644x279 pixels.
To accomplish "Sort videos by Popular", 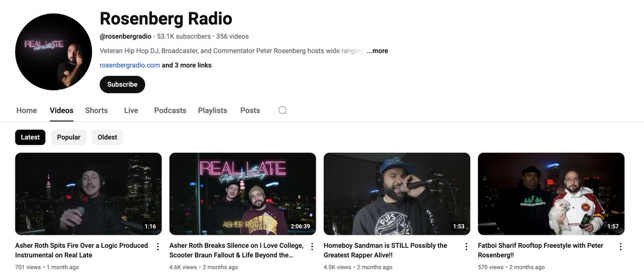I will (69, 137).
